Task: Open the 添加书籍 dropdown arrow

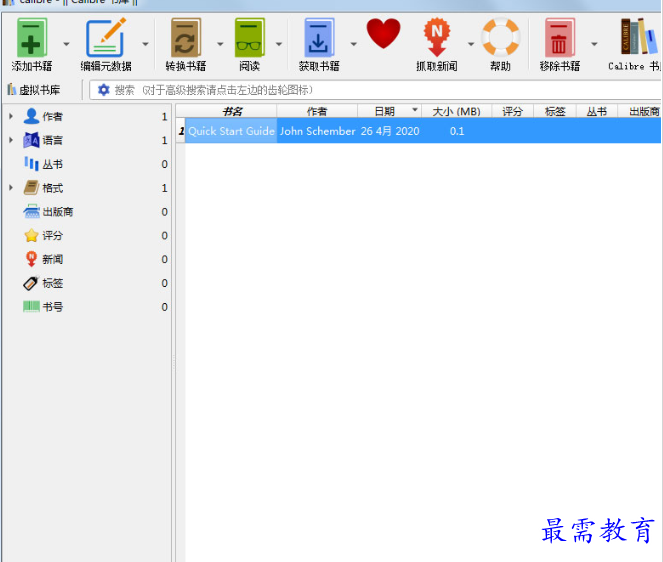Action: pos(66,44)
